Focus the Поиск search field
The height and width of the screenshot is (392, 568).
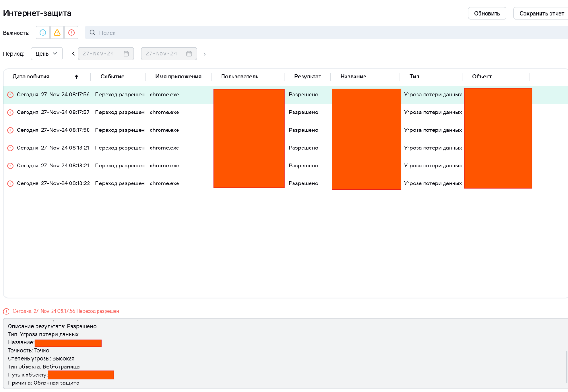tap(326, 33)
